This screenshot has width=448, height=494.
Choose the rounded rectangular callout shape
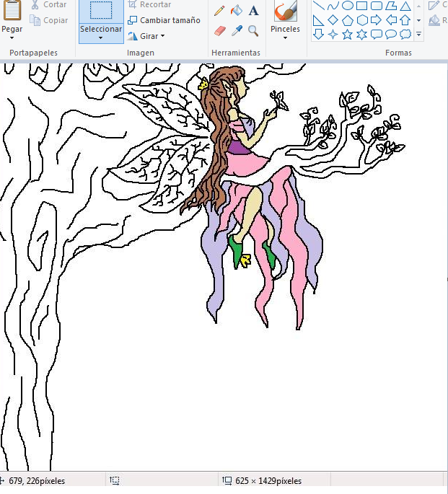[376, 34]
